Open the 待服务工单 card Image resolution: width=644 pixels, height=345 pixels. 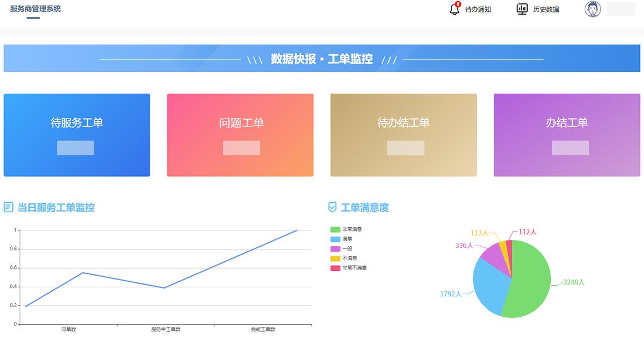(76, 135)
